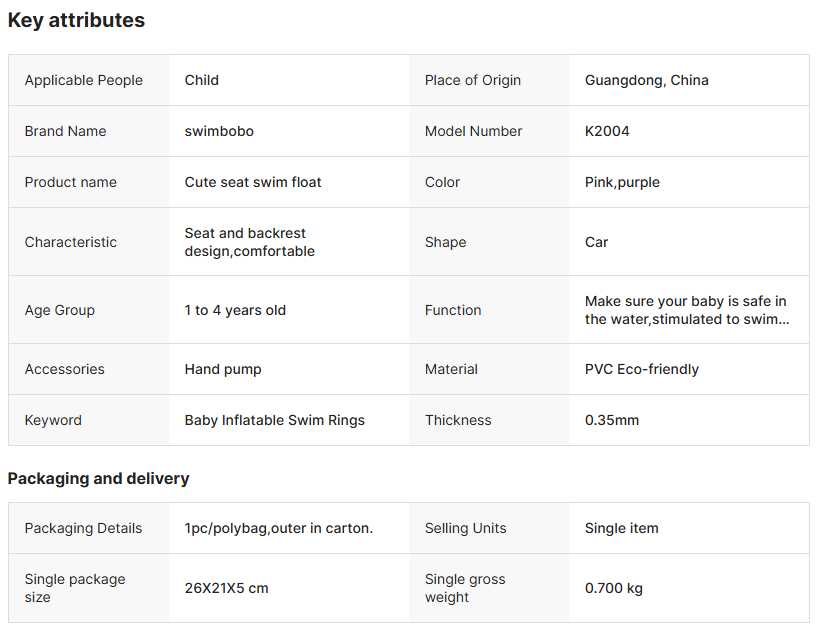
Task: Click the 1pc/polybag packaging details text
Action: [278, 528]
